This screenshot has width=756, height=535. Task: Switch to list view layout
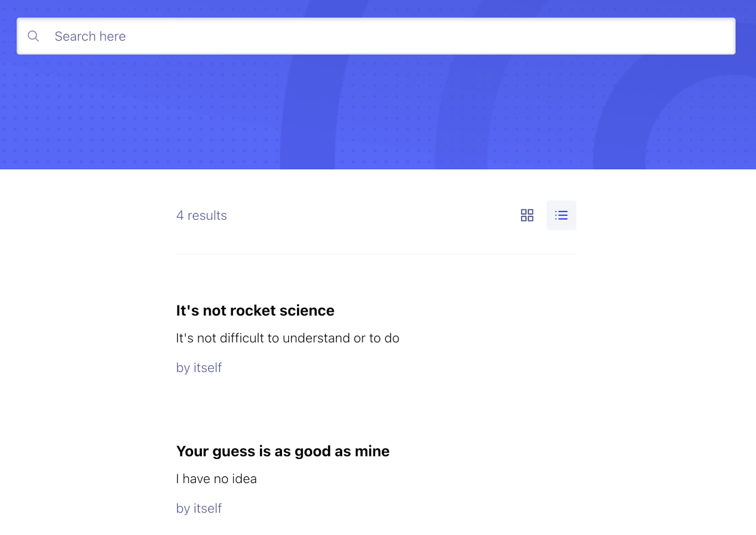pyautogui.click(x=561, y=215)
